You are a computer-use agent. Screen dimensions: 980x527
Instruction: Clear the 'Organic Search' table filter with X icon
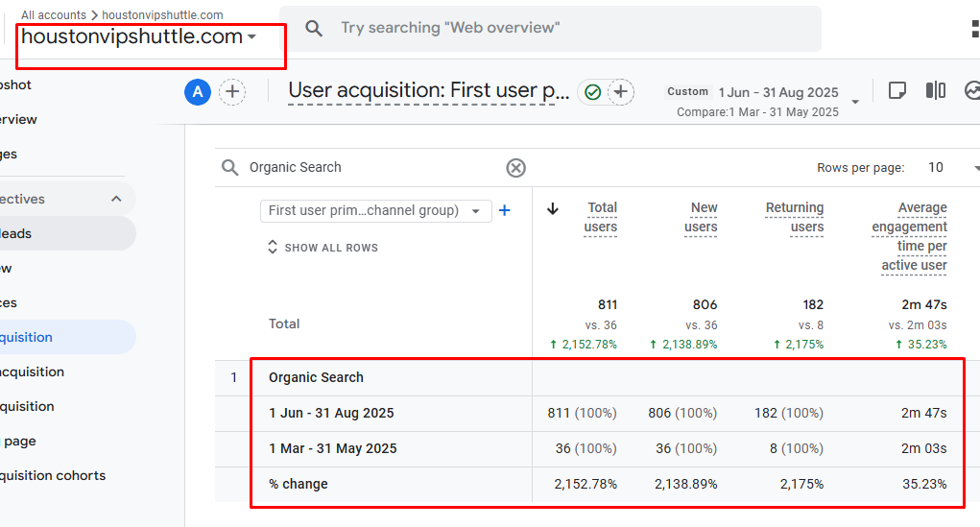(x=515, y=168)
